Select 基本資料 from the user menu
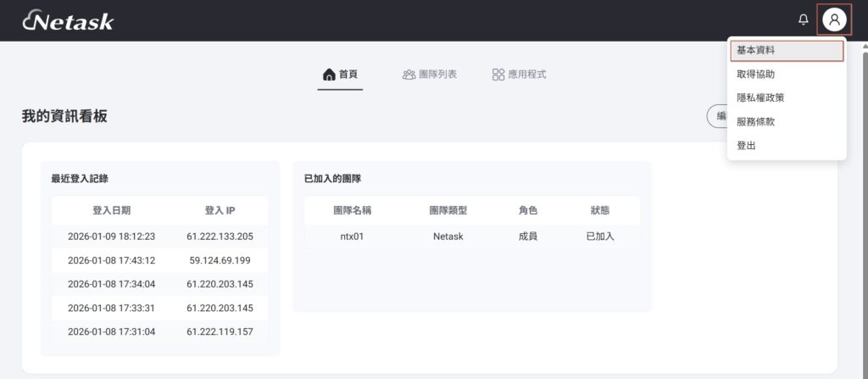Viewport: 868px width, 379px height. (786, 51)
